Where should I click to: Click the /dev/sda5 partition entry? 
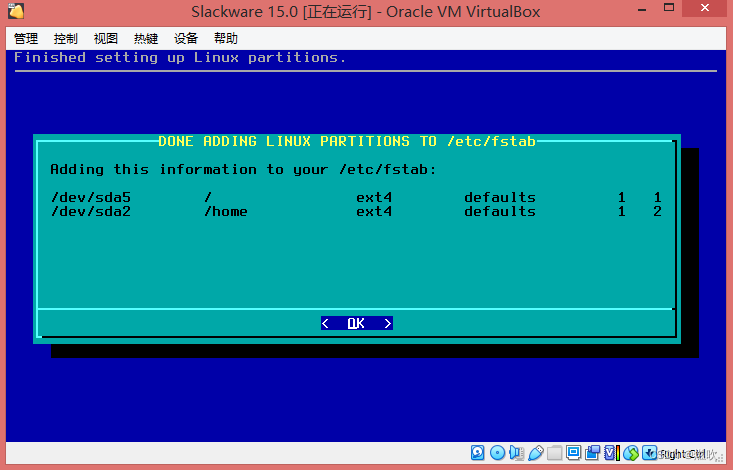tap(91, 197)
